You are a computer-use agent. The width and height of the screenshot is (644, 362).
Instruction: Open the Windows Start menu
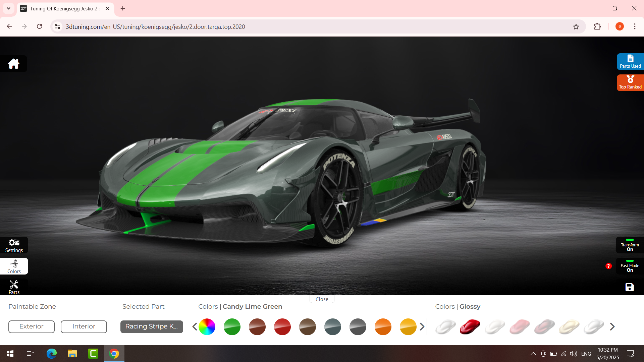[10, 354]
